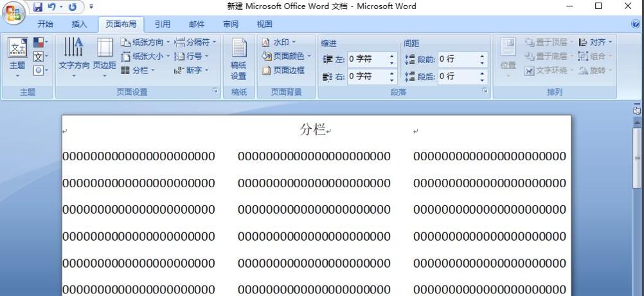Screen dimensions: 644x296
Task: Decrease left indent with the down arrow
Action: click(x=392, y=63)
